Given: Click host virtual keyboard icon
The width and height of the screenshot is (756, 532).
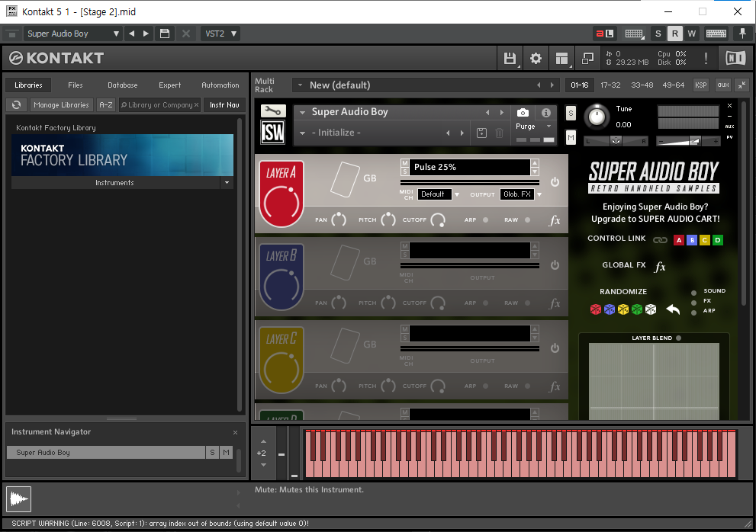Looking at the screenshot, I should [716, 34].
